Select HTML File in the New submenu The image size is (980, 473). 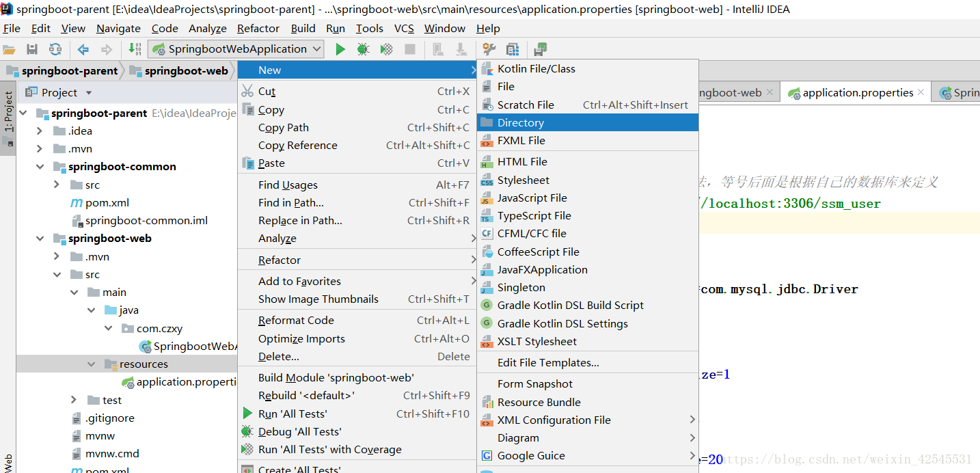pyautogui.click(x=588, y=161)
